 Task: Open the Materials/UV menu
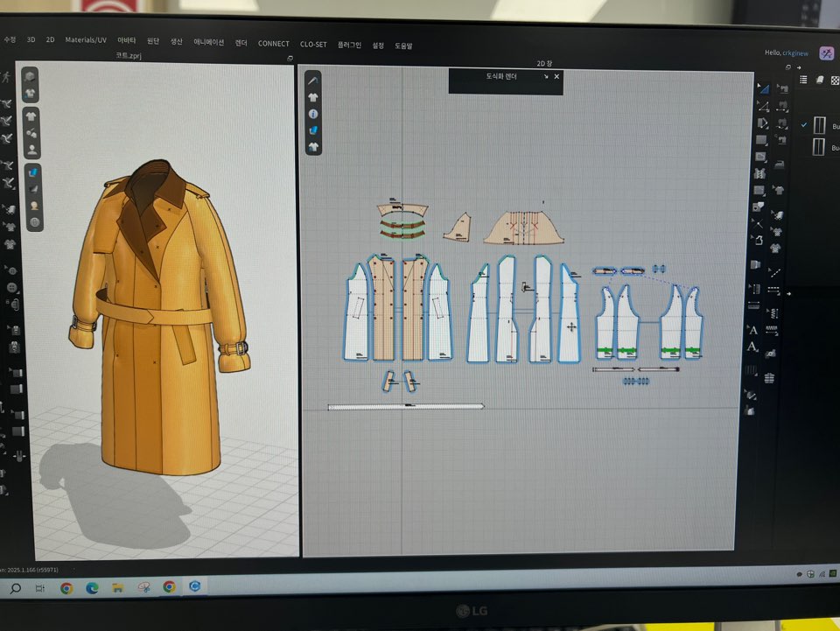(86, 40)
